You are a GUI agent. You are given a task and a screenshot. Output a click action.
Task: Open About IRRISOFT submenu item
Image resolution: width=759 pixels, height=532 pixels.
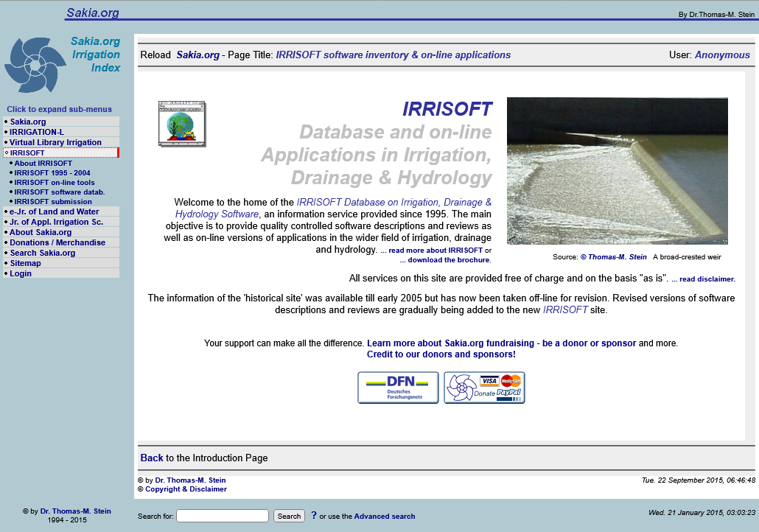(43, 163)
